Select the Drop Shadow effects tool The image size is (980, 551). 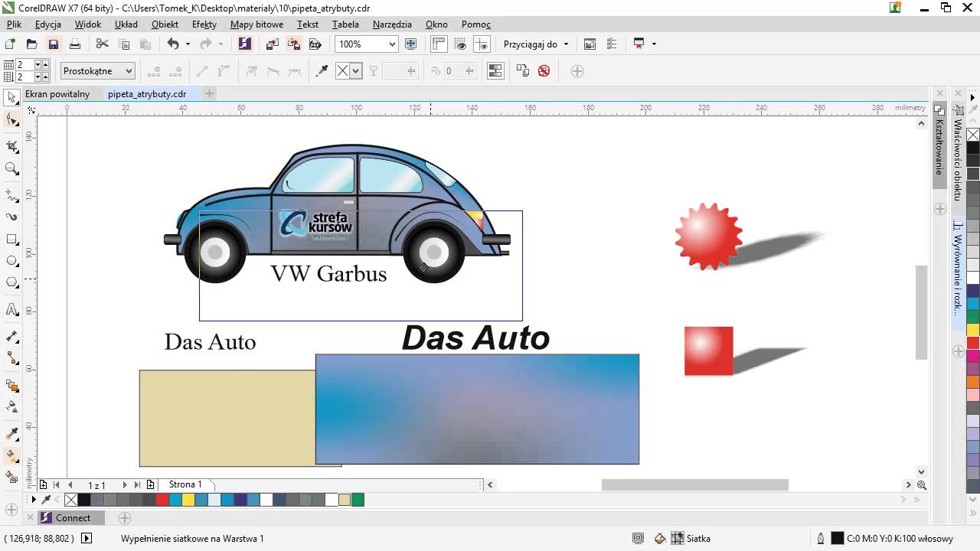tap(12, 385)
